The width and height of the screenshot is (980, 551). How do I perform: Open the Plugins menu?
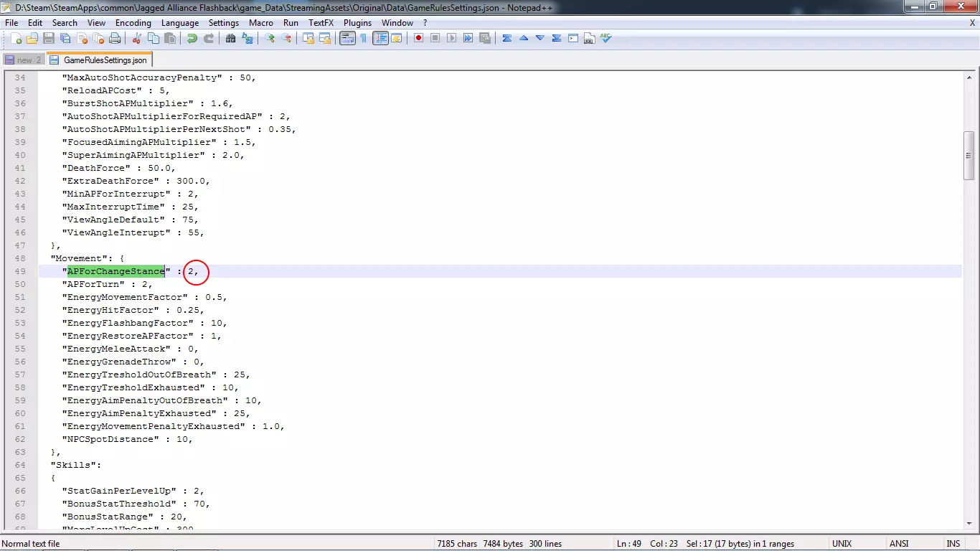[357, 23]
